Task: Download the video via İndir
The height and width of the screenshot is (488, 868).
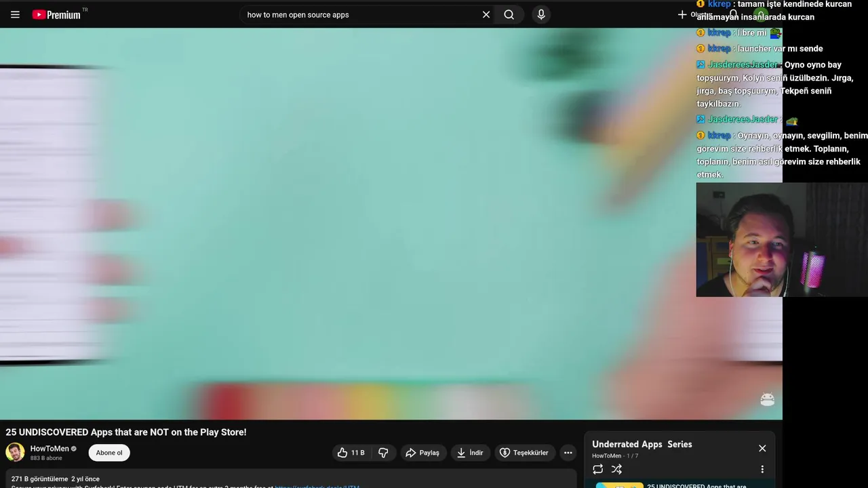Action: click(470, 453)
